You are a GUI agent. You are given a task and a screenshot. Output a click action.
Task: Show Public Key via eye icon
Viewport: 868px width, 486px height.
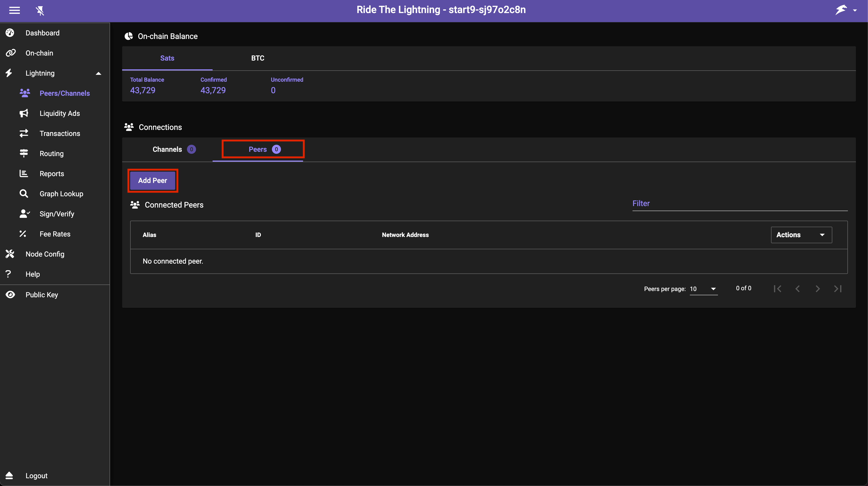(x=11, y=295)
